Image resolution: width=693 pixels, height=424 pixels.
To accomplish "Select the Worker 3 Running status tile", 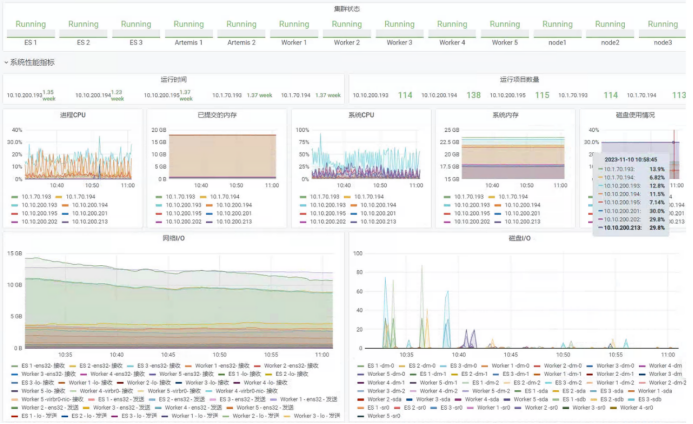I will [399, 30].
